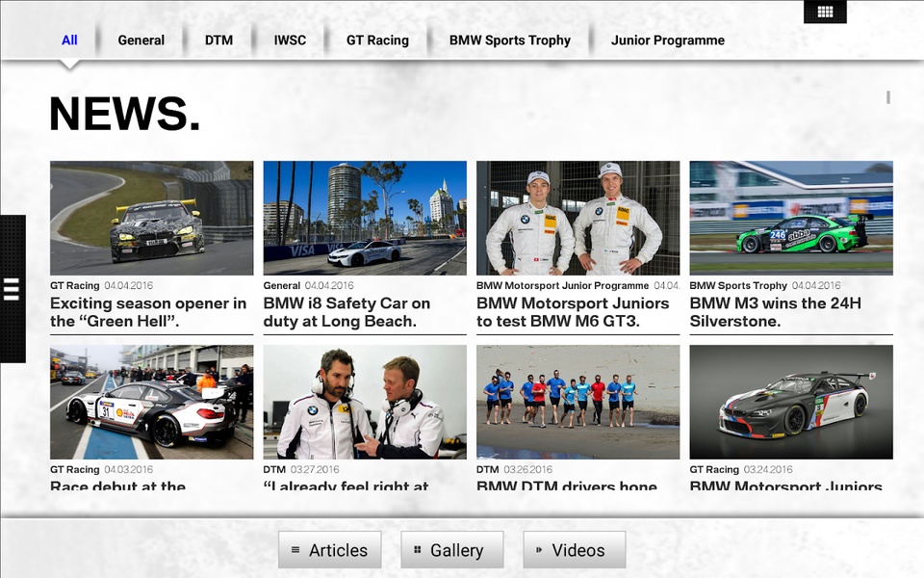Open the drivers running on beach photo
The width and height of the screenshot is (924, 578).
coord(578,403)
